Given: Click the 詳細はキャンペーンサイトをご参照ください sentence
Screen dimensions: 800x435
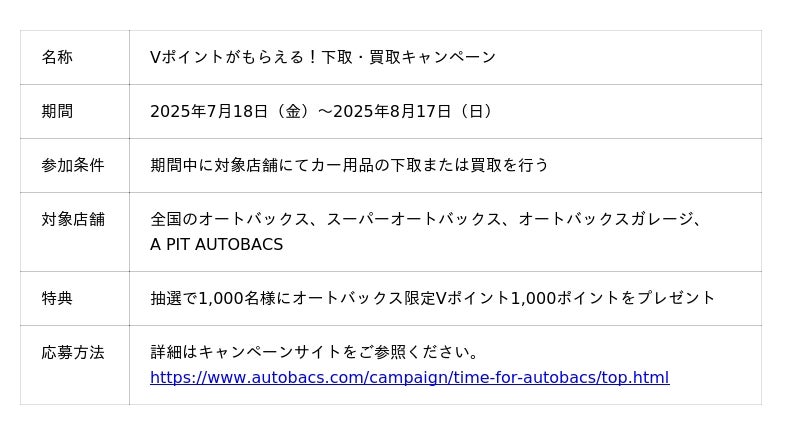Looking at the screenshot, I should click(x=314, y=352).
